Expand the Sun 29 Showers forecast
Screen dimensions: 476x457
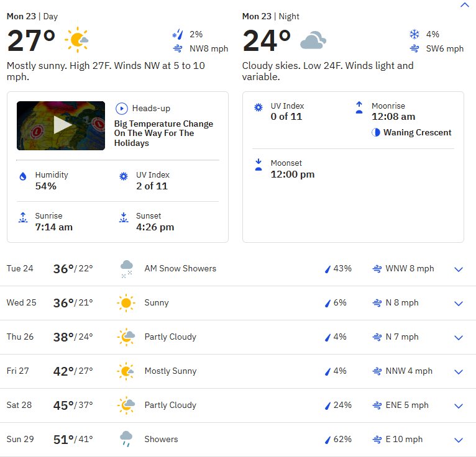[459, 440]
